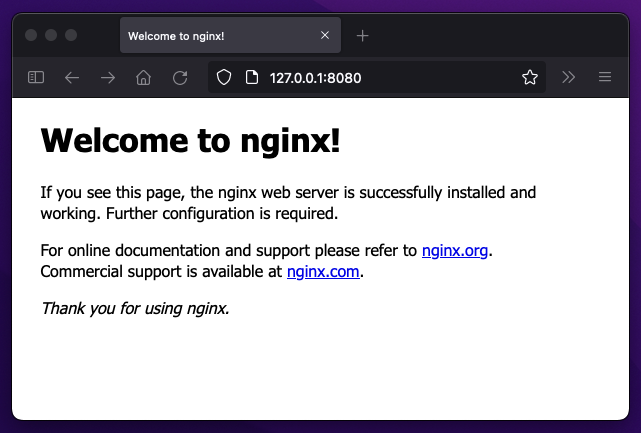Bookmark this page with the star
Viewport: 641px width, 433px height.
pos(530,77)
